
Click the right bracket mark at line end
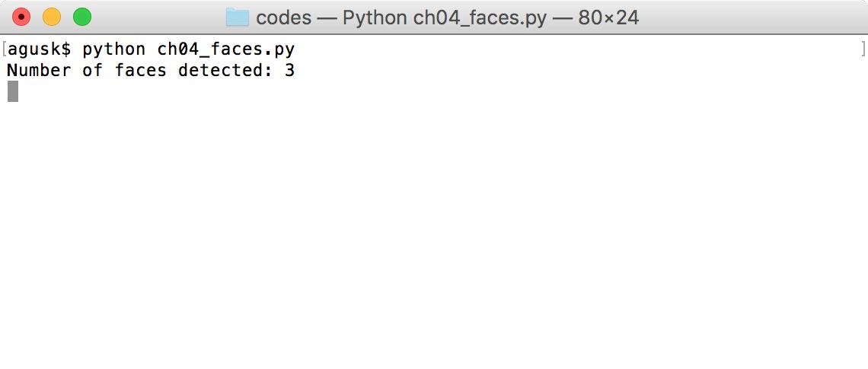coord(864,49)
